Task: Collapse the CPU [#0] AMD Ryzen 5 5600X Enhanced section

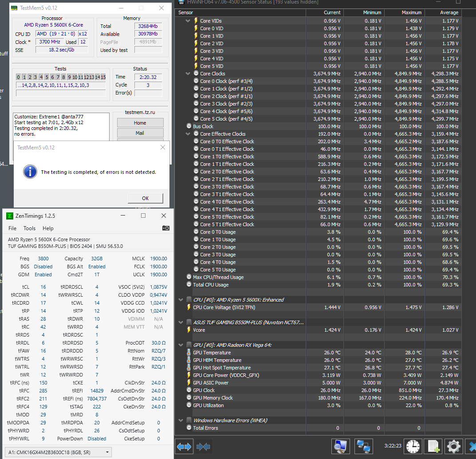Action: [181, 300]
